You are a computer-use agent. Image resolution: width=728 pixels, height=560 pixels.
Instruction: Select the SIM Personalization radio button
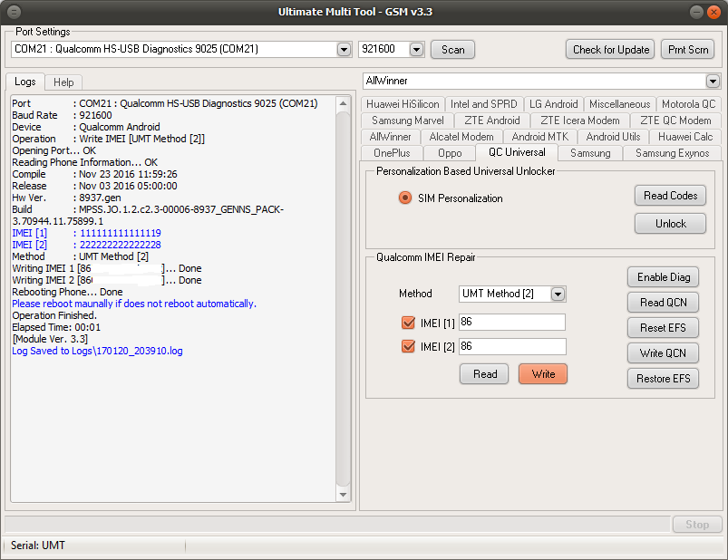(405, 198)
